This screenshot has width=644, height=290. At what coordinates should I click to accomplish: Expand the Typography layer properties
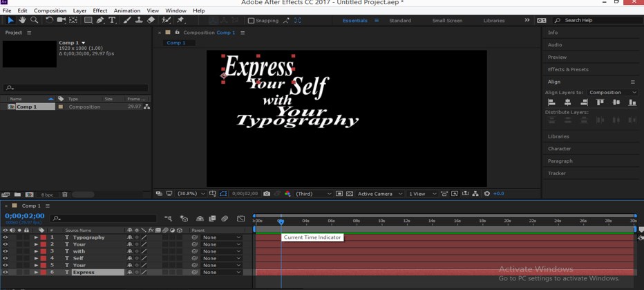tap(36, 237)
